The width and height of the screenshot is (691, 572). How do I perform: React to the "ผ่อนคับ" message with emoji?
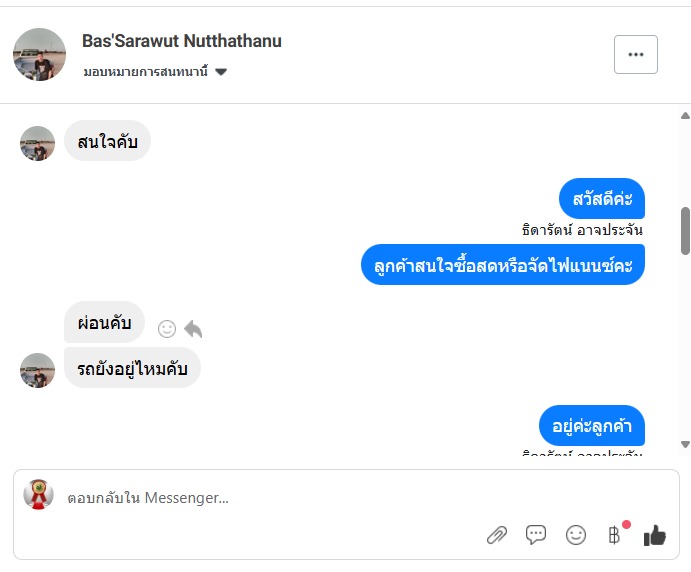[167, 328]
